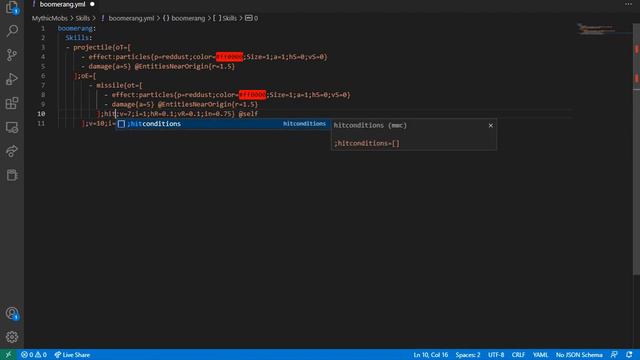The image size is (640, 360).
Task: Change indentation Spaces: 2
Action: tap(468, 355)
